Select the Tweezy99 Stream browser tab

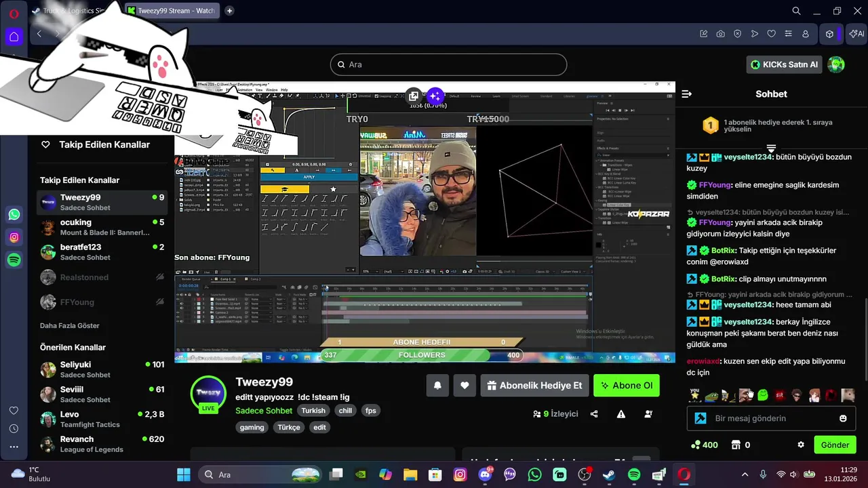(171, 11)
